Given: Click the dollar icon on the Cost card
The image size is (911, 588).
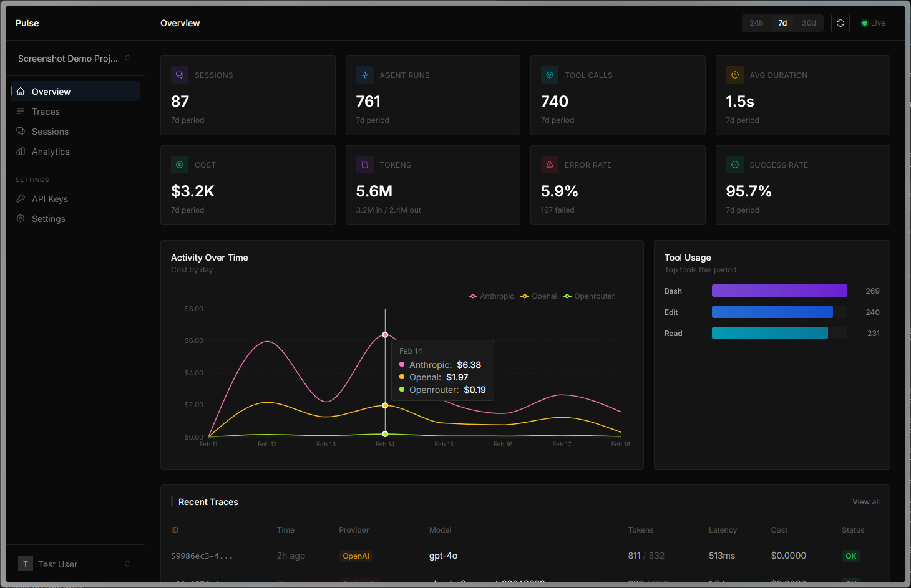Looking at the screenshot, I should pyautogui.click(x=180, y=164).
